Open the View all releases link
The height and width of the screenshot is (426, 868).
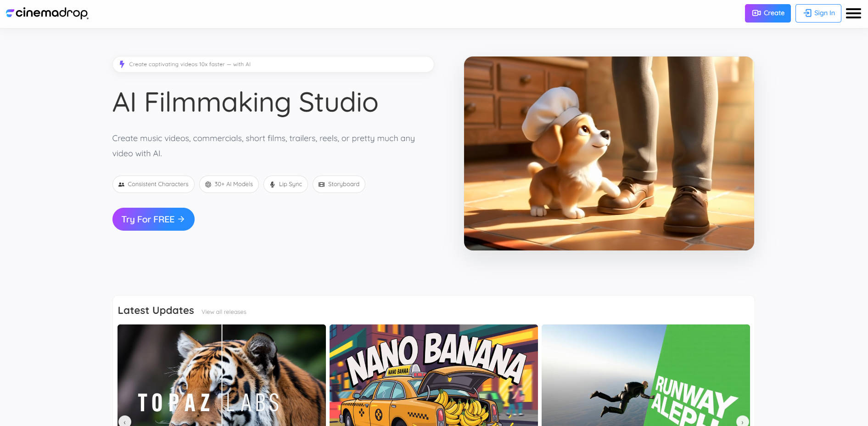[223, 312]
